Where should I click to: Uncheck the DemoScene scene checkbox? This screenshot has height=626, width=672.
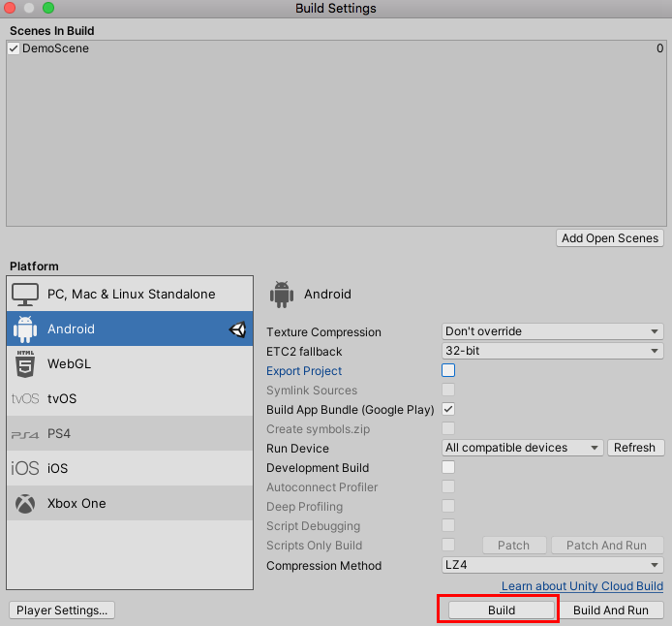(14, 48)
